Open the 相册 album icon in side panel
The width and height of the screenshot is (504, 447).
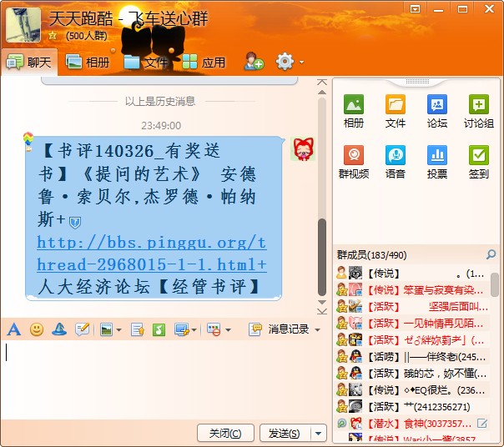click(354, 111)
